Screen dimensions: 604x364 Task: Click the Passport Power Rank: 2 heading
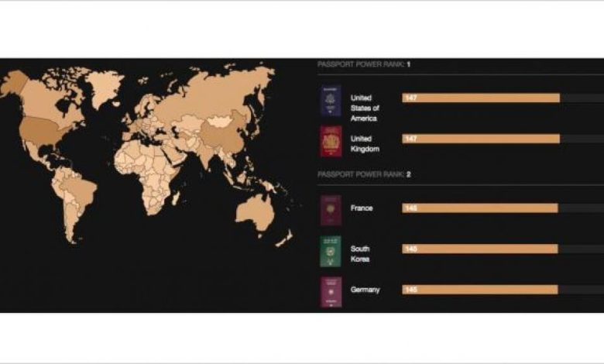(364, 174)
